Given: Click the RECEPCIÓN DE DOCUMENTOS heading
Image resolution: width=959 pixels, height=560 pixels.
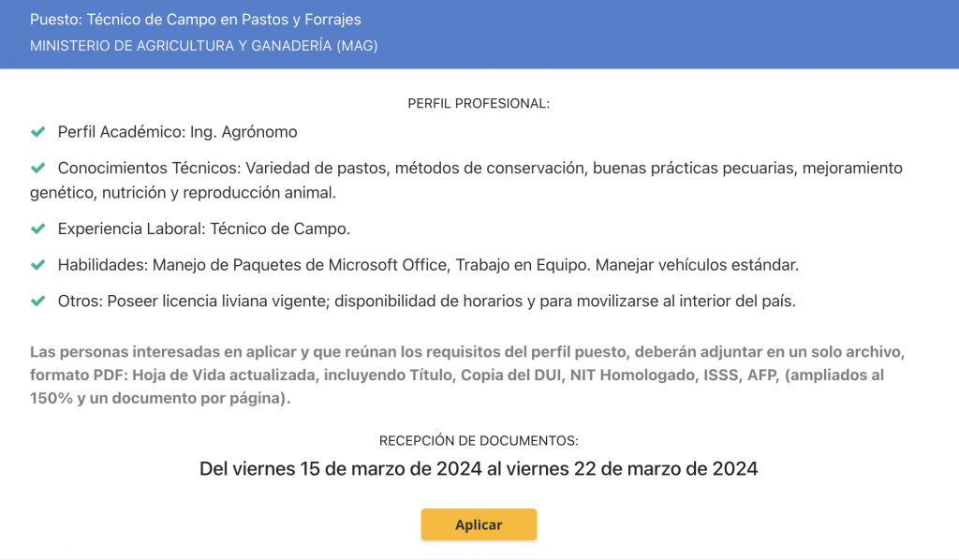Looking at the screenshot, I should click(x=479, y=441).
